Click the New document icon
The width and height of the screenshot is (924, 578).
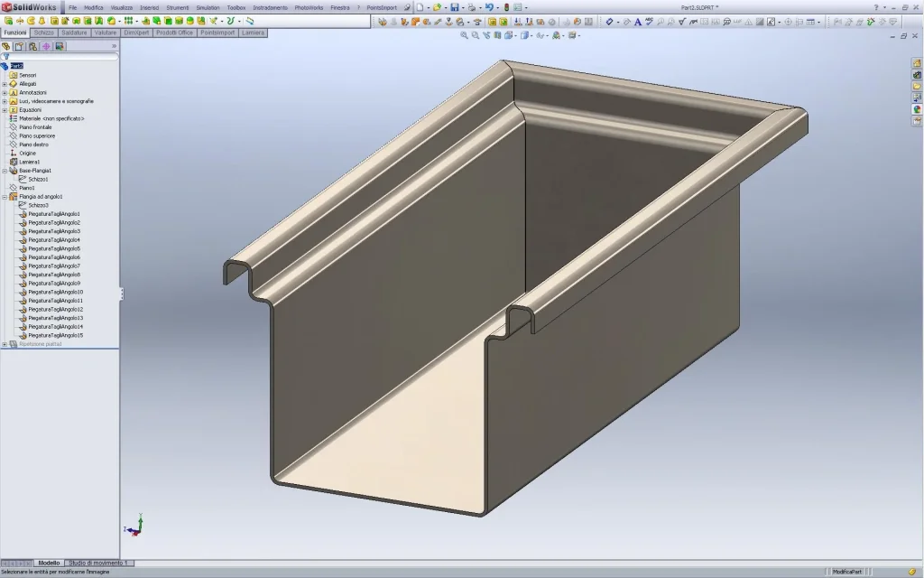click(420, 7)
